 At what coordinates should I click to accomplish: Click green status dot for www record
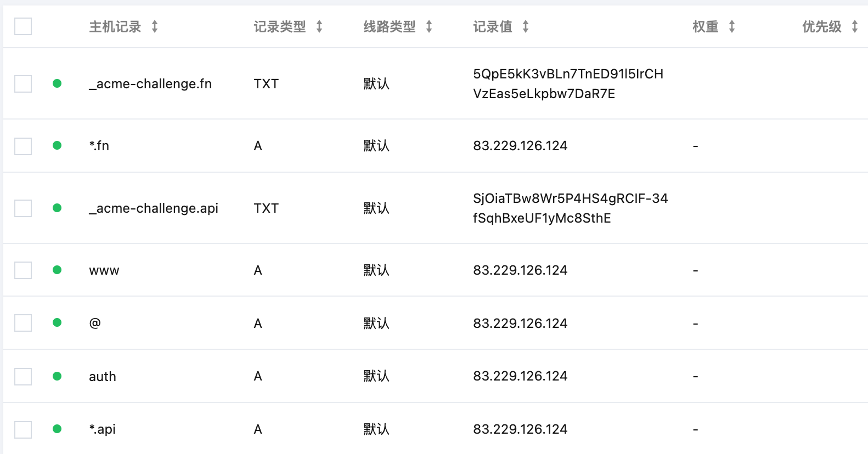coord(57,270)
